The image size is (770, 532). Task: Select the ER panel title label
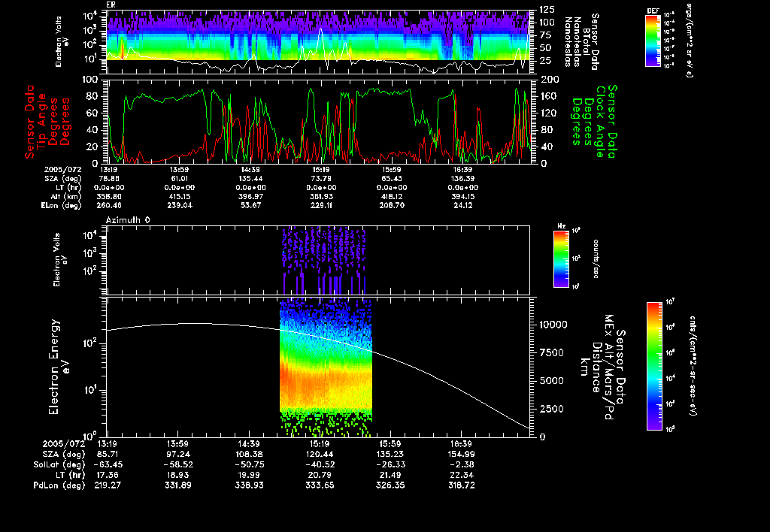pos(111,5)
